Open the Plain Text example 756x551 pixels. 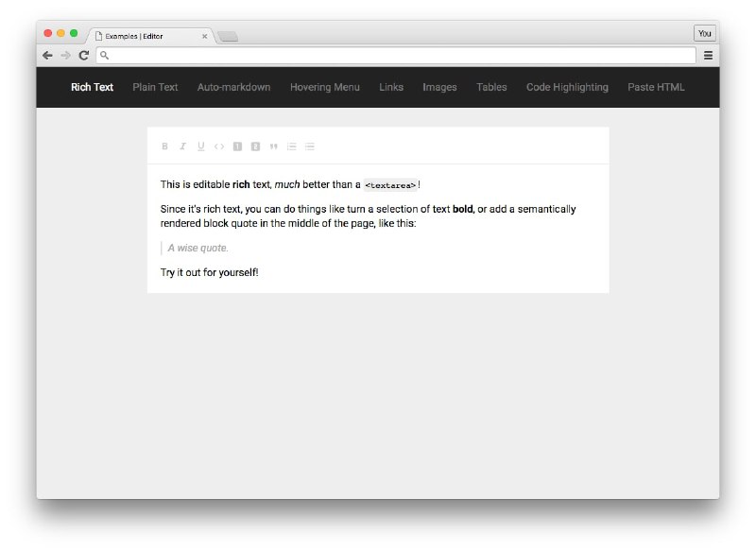[155, 87]
